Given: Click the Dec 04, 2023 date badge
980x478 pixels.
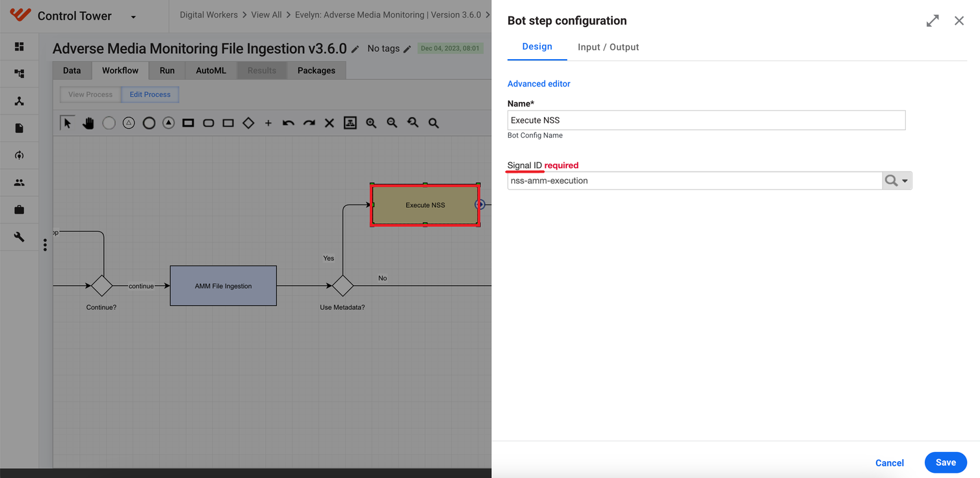Looking at the screenshot, I should 450,49.
